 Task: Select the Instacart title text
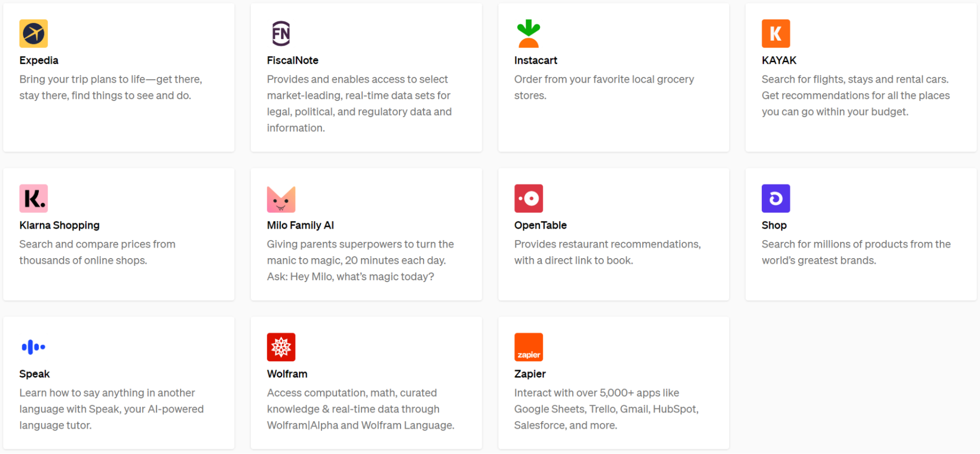pyautogui.click(x=535, y=60)
